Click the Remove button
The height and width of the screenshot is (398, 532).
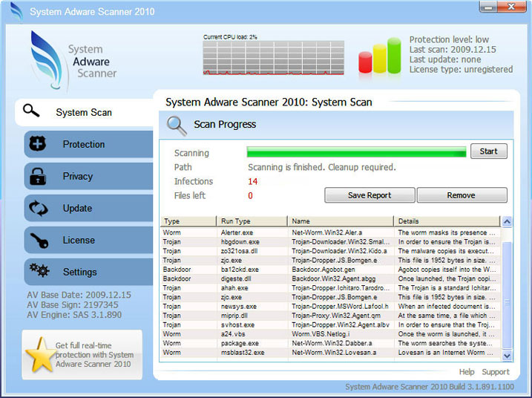pyautogui.click(x=462, y=195)
